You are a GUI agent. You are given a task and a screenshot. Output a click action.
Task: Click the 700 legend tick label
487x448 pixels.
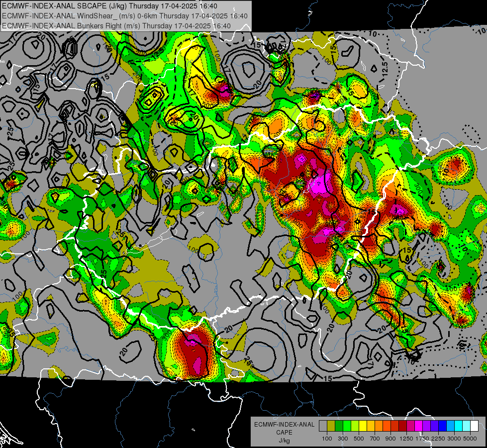(x=375, y=439)
